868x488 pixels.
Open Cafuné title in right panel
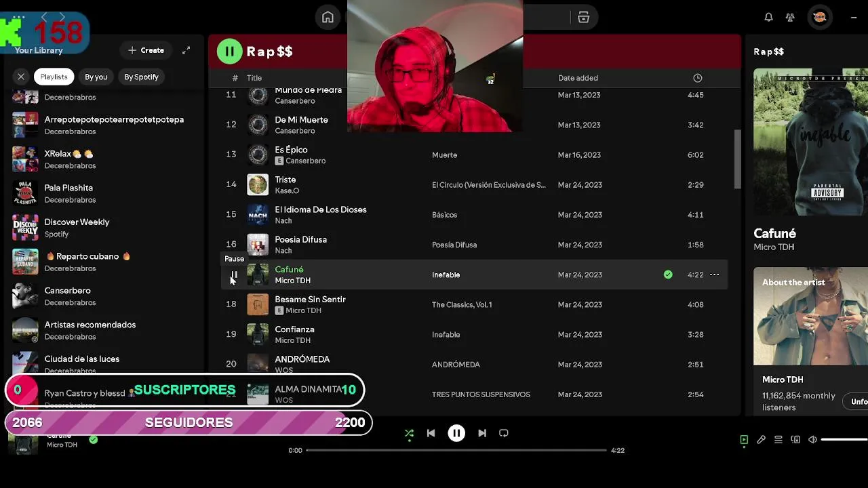coord(774,233)
